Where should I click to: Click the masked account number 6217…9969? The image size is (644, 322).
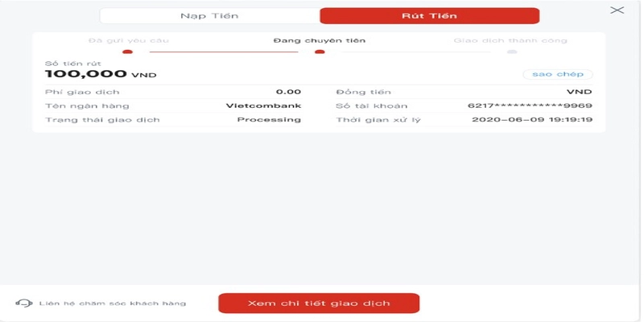pos(530,105)
